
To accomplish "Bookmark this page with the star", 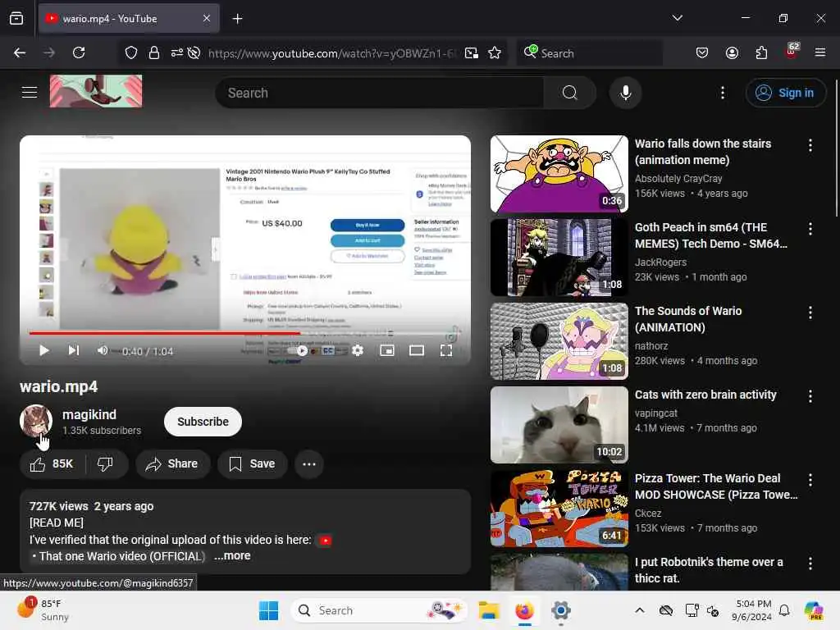I will tap(495, 52).
